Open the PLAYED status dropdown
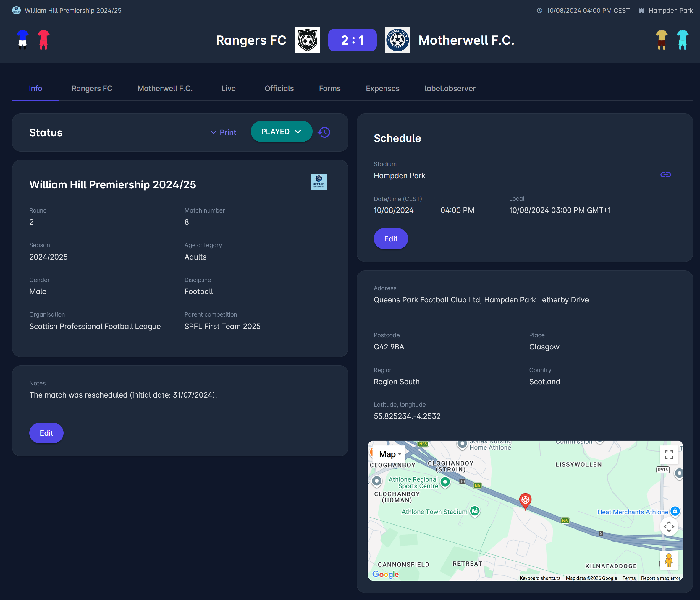700x600 pixels. tap(281, 131)
